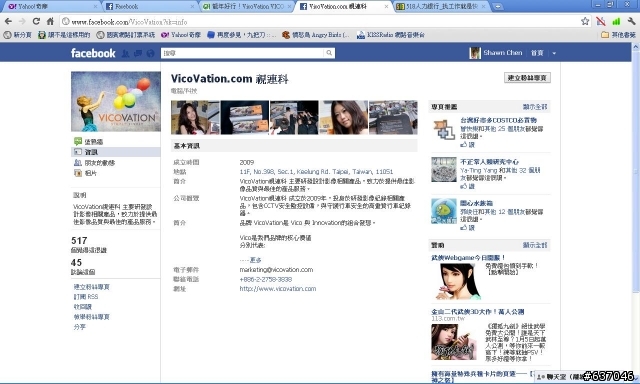The image size is (640, 384).
Task: Click 顯示全部 in the 贊助 header
Action: click(535, 245)
